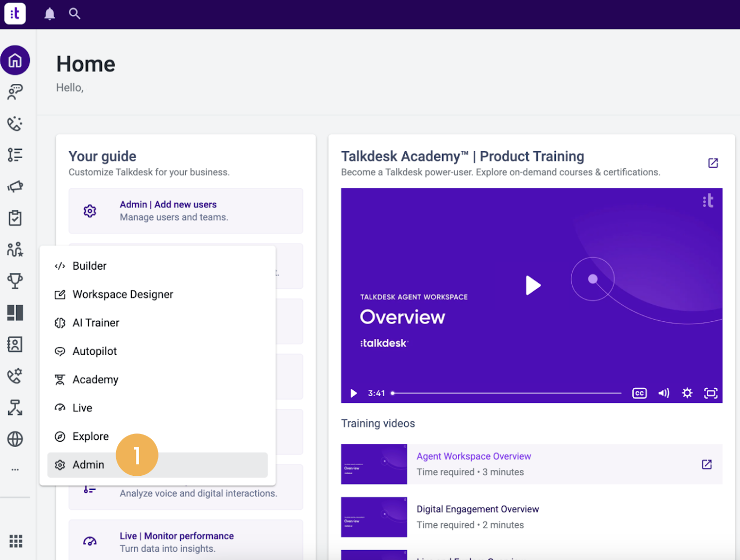Screen dimensions: 740x560
Task: Click the Talkdesk watermark logo in video
Action: pyautogui.click(x=708, y=201)
